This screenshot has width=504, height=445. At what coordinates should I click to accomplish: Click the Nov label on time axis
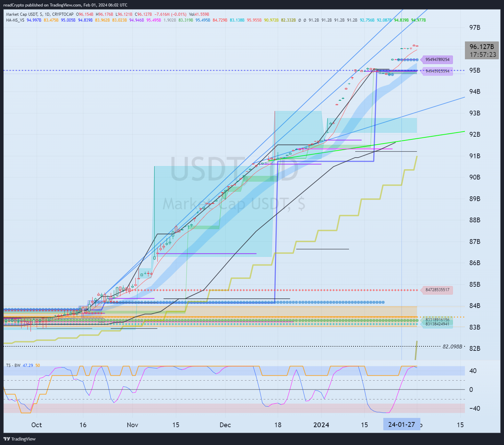132,425
